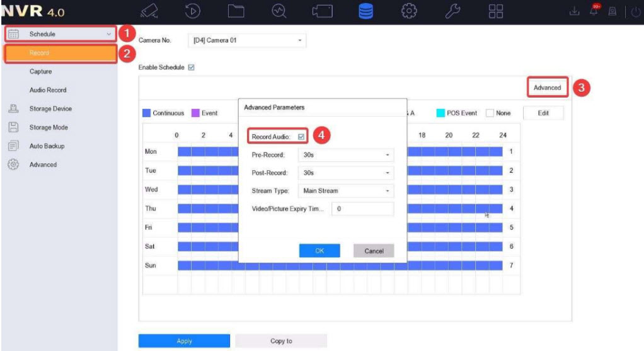Screen dimensions: 644x351
Task: Uncheck the Enable Schedule checkbox
Action: pos(191,67)
